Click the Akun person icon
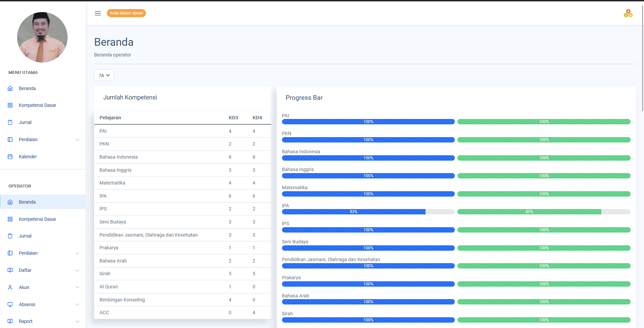Image resolution: width=644 pixels, height=328 pixels. coord(10,287)
